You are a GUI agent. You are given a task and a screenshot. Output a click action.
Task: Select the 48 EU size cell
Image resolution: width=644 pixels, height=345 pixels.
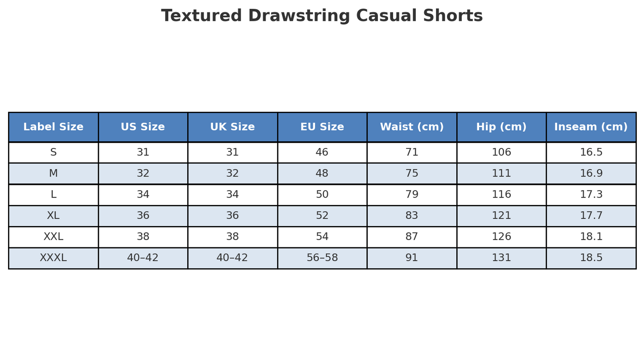(x=322, y=174)
